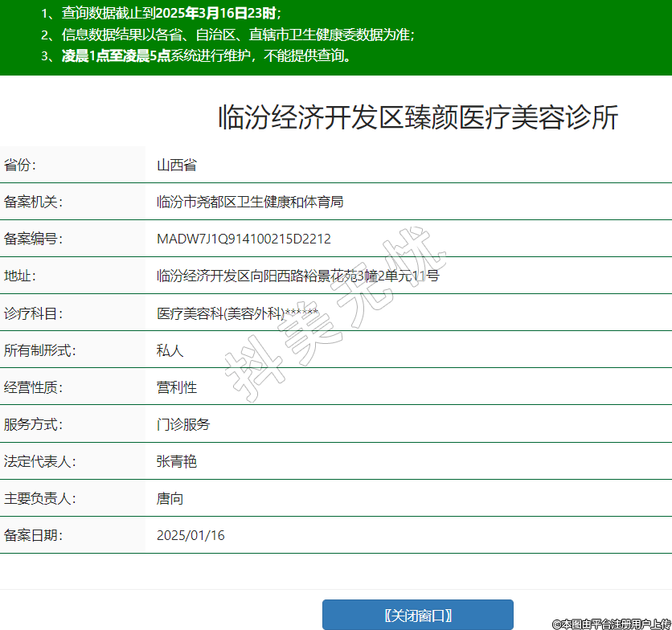
Task: Click legal representative name 张青艳
Action: coord(177,461)
